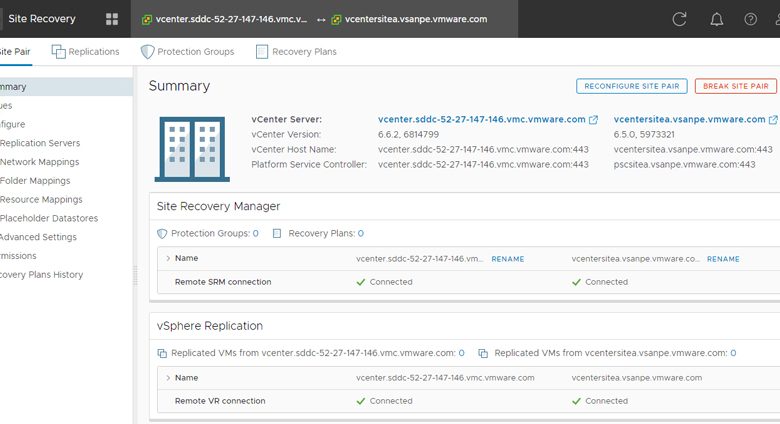Switch to the Protection Groups tab
This screenshot has height=424, width=780.
[188, 52]
